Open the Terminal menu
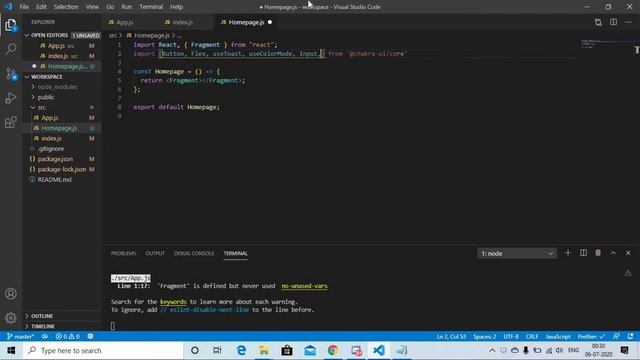The image size is (640, 360). (x=151, y=7)
